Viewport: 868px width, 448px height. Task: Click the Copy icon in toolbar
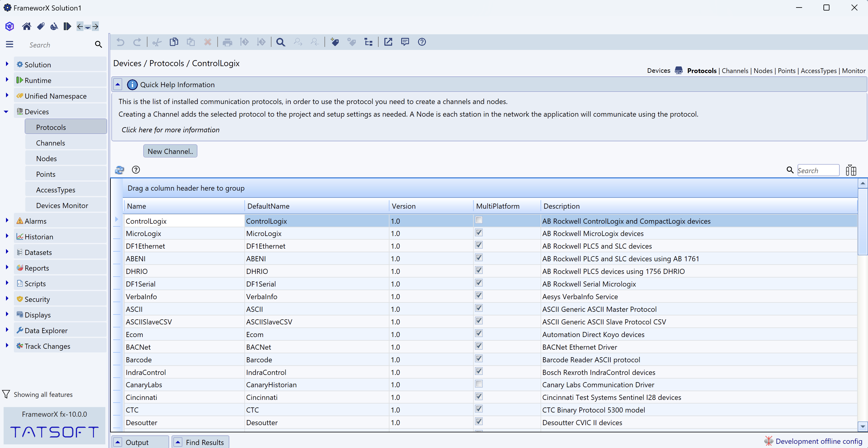(x=174, y=42)
